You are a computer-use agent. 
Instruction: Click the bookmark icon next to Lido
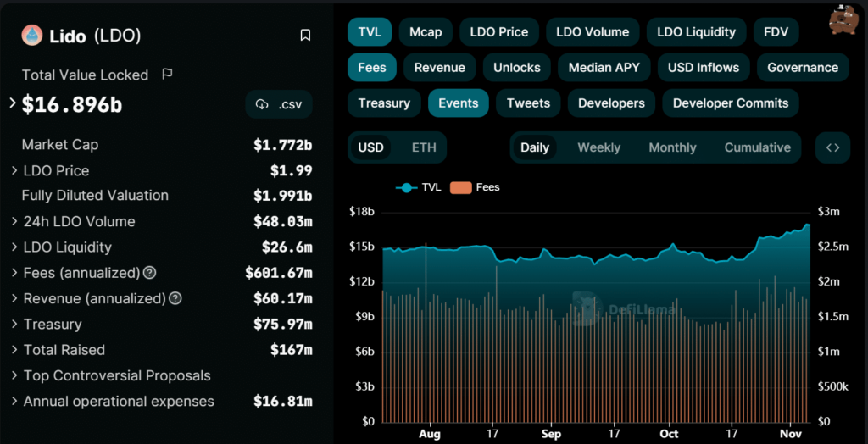tap(306, 36)
